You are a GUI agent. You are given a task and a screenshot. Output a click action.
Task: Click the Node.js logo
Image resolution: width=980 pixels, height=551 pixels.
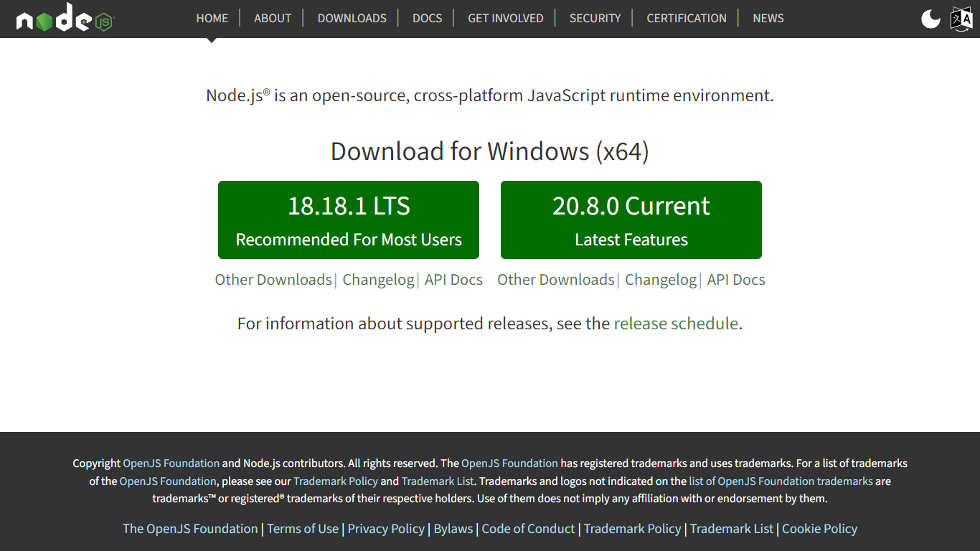click(x=65, y=18)
